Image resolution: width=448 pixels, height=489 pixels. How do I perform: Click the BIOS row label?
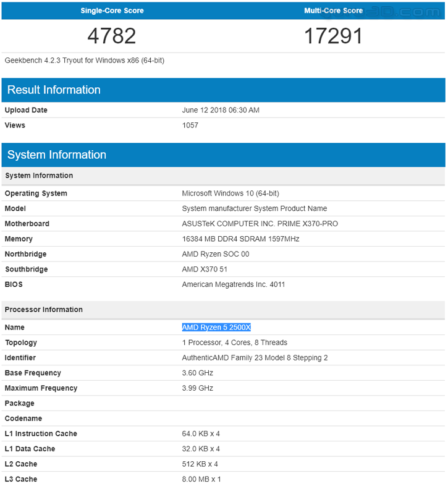(x=14, y=285)
